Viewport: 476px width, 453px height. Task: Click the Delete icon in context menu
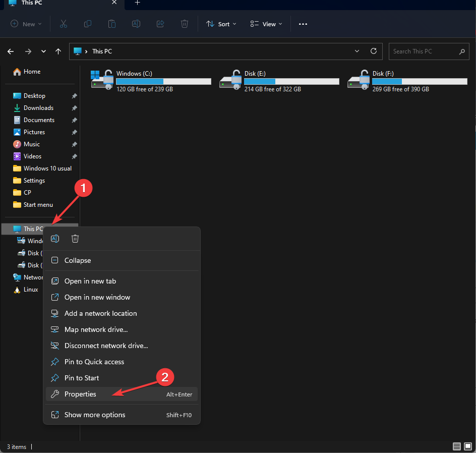pos(75,239)
